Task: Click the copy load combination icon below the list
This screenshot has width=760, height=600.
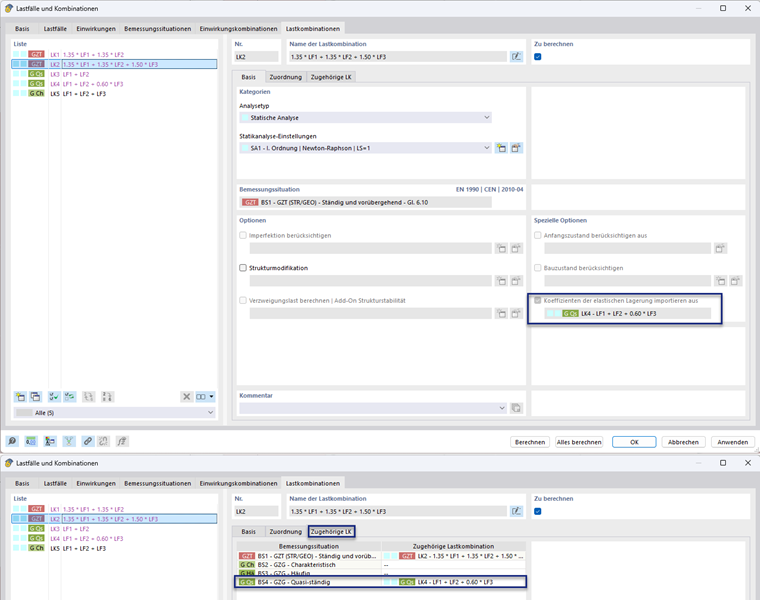Action: [35, 396]
